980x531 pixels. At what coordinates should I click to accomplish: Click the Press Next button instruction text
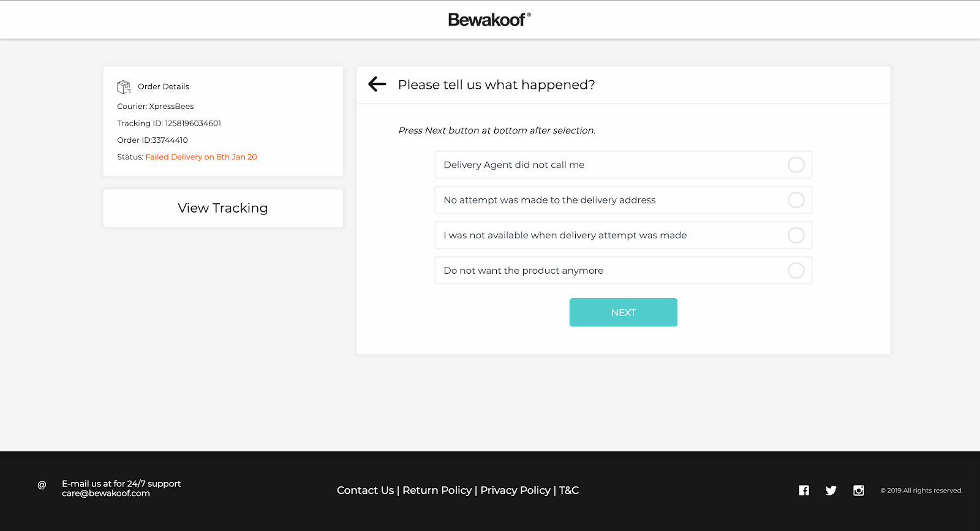pos(497,130)
